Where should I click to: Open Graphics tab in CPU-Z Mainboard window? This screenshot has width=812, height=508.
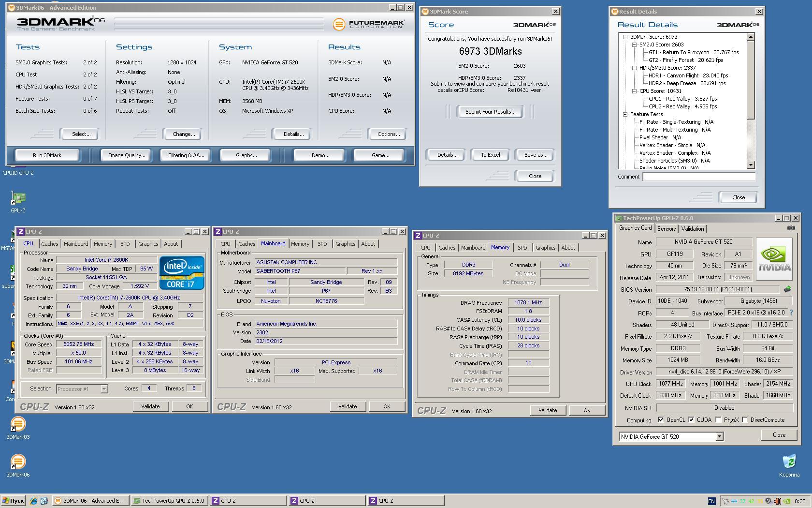pyautogui.click(x=345, y=244)
